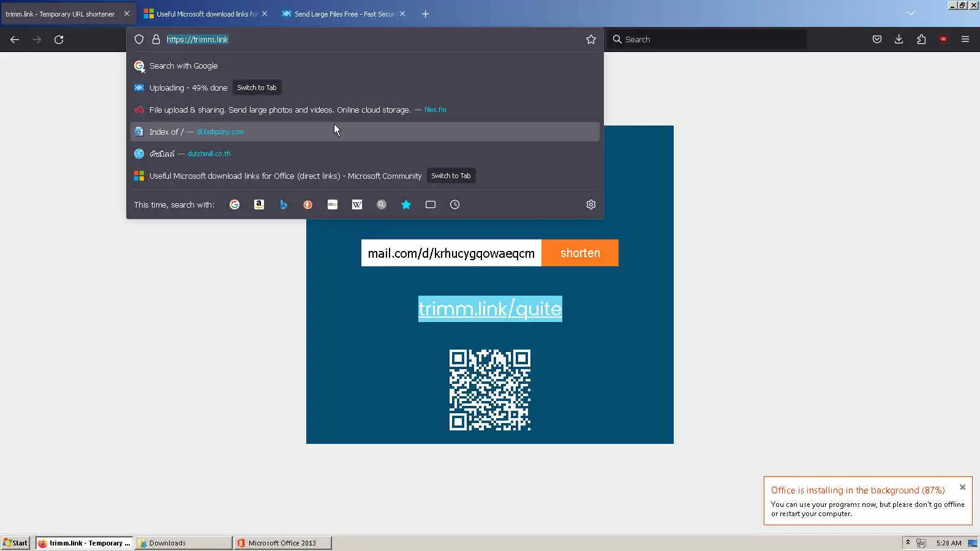Switch to Send Large Files Free tab
This screenshot has width=980, height=551.
344,13
